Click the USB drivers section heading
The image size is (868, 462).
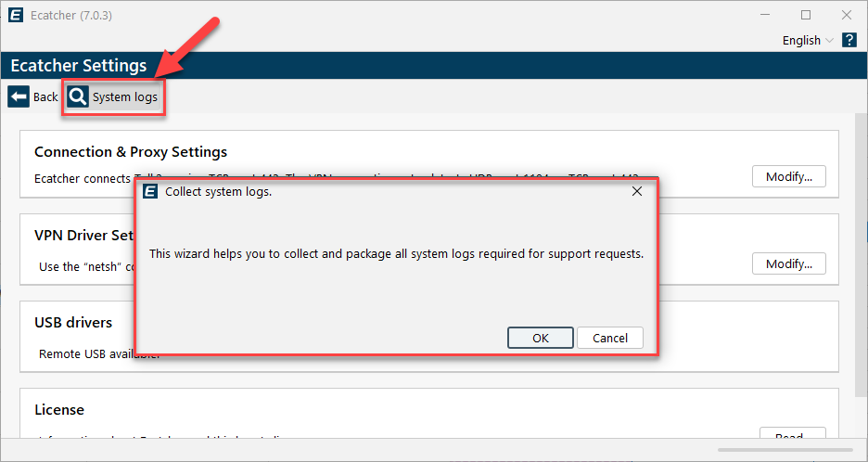pos(73,323)
